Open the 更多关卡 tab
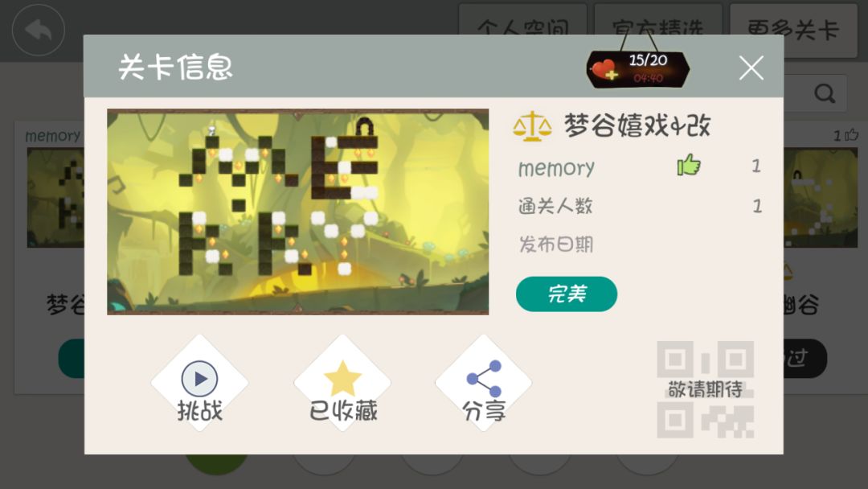 point(793,30)
